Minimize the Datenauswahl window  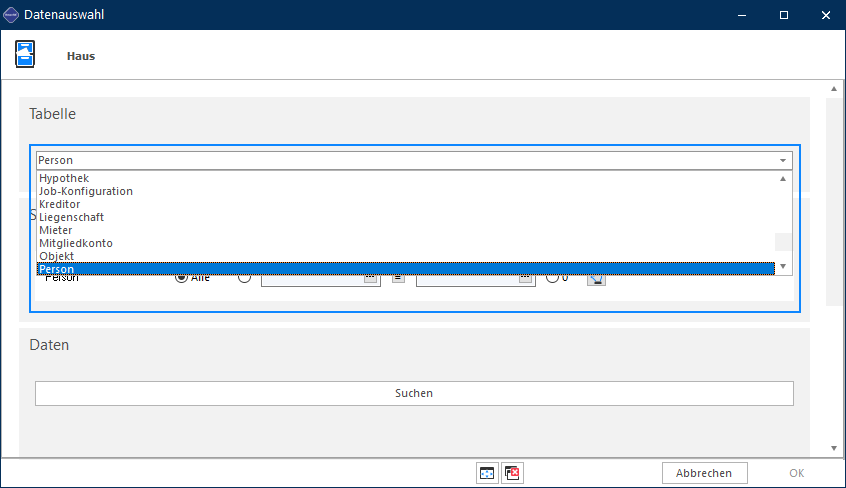(742, 15)
